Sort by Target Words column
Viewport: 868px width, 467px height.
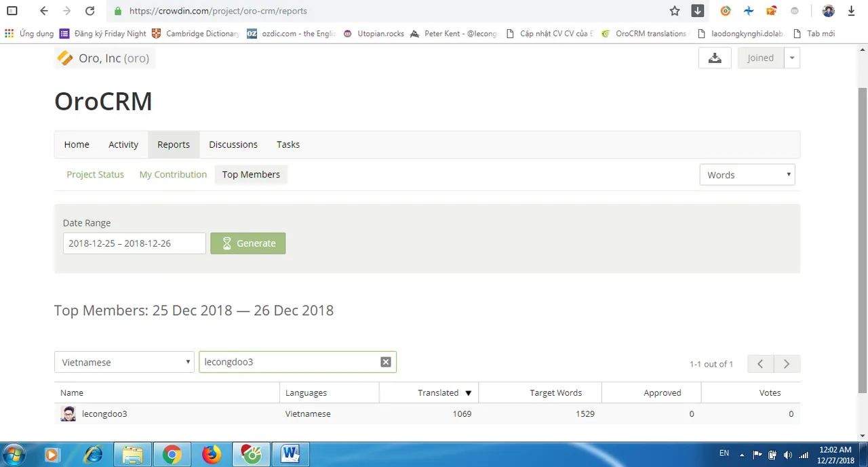[x=540, y=392]
